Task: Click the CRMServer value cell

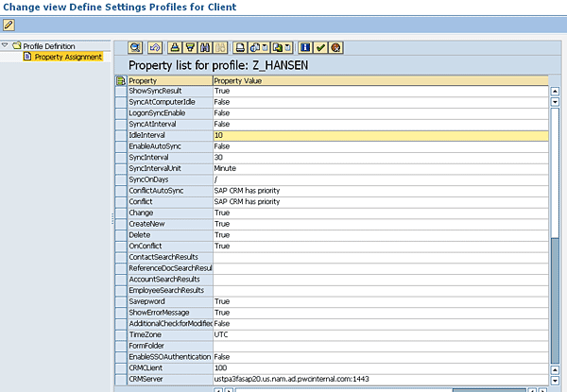Action: point(378,379)
